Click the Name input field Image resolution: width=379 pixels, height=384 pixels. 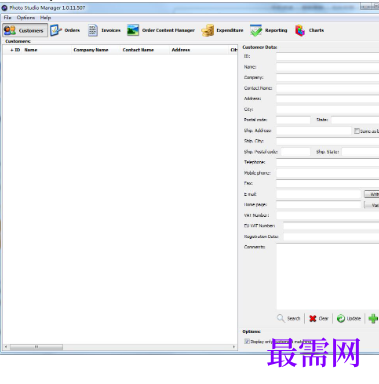click(327, 67)
